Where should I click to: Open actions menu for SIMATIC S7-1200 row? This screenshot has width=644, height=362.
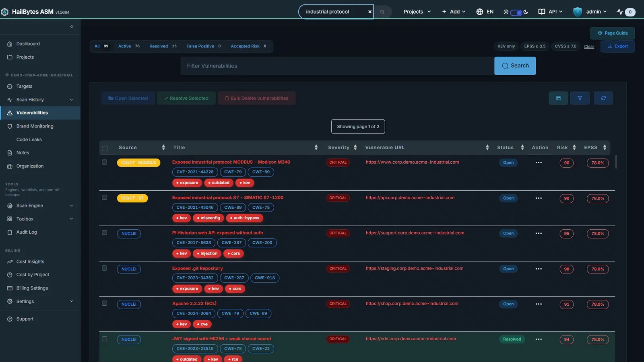tap(539, 198)
